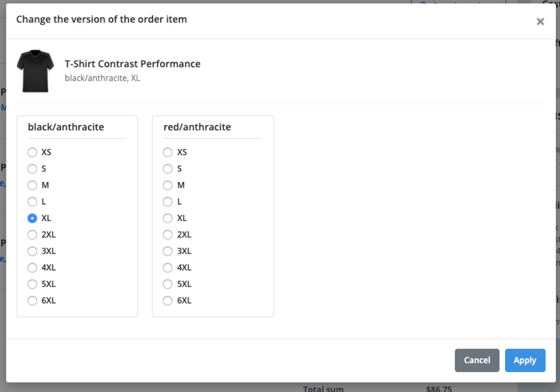Cancel the version change
560x392 pixels.
pyautogui.click(x=477, y=360)
